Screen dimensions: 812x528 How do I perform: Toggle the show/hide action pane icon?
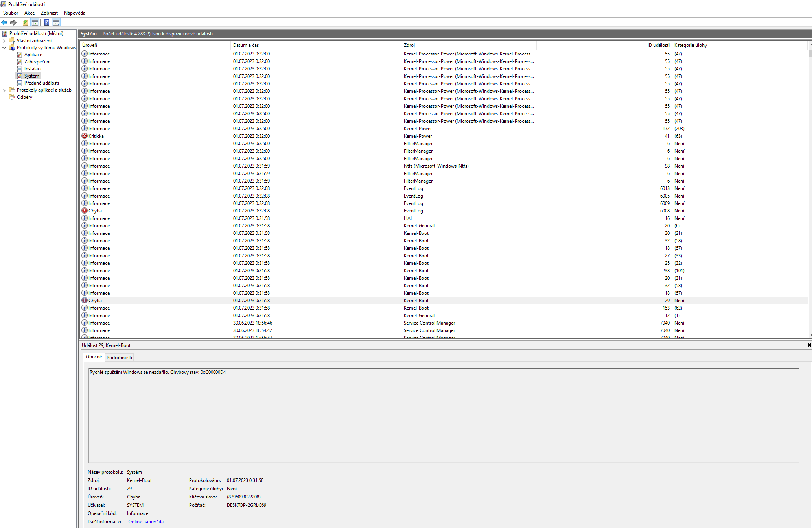click(x=56, y=23)
